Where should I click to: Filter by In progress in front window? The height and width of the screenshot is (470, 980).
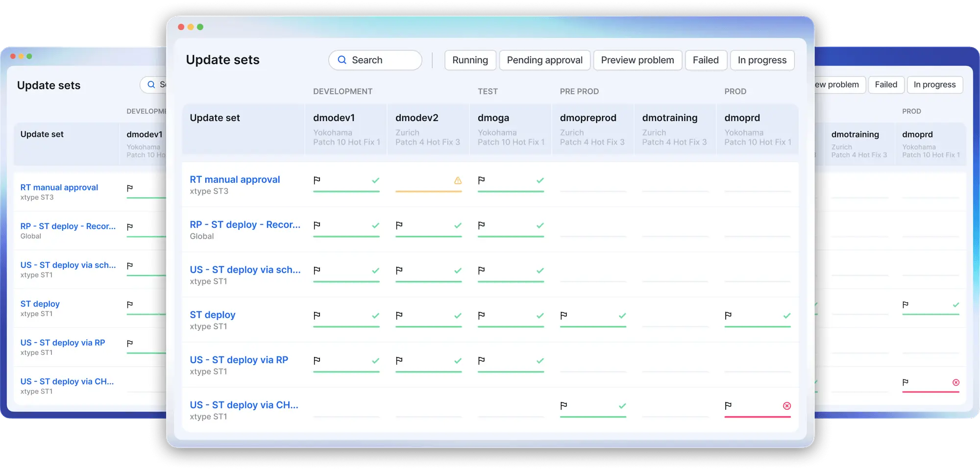pos(762,60)
